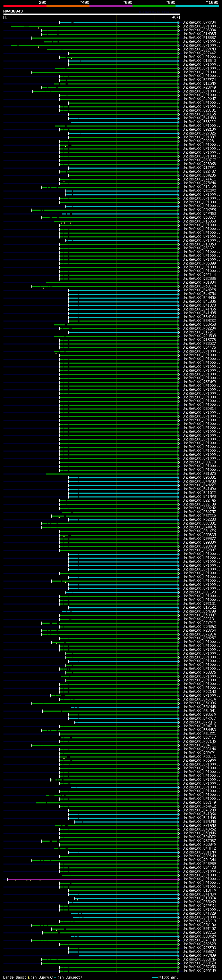Select the UniRef100_A5BCC0 label
The width and height of the screenshot is (222, 980).
click(199, 286)
